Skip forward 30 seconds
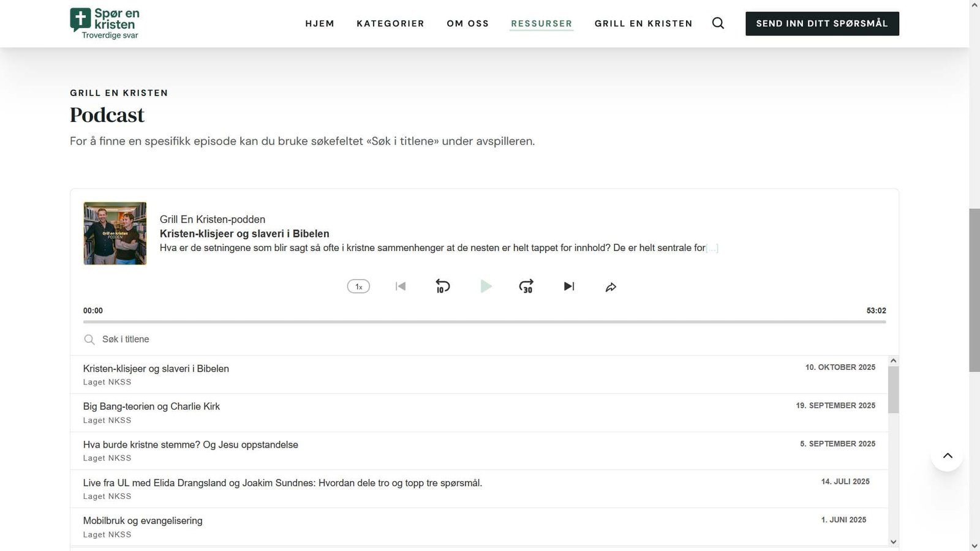The width and height of the screenshot is (980, 551). coord(526,286)
